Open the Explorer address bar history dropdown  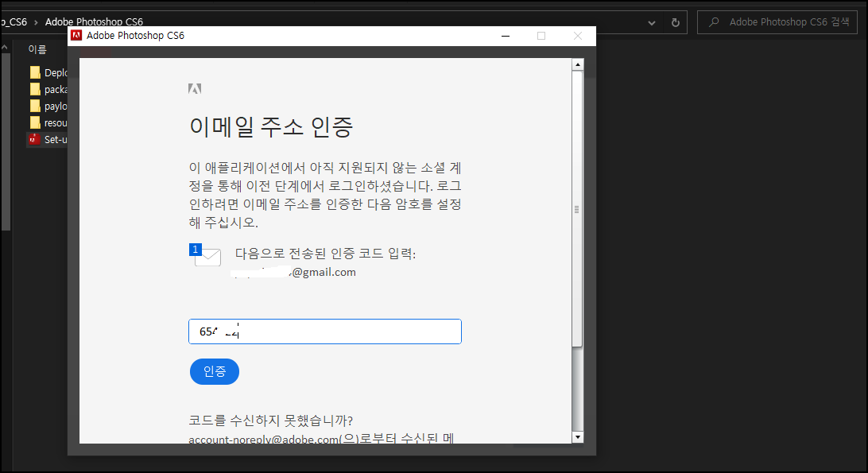pyautogui.click(x=652, y=23)
